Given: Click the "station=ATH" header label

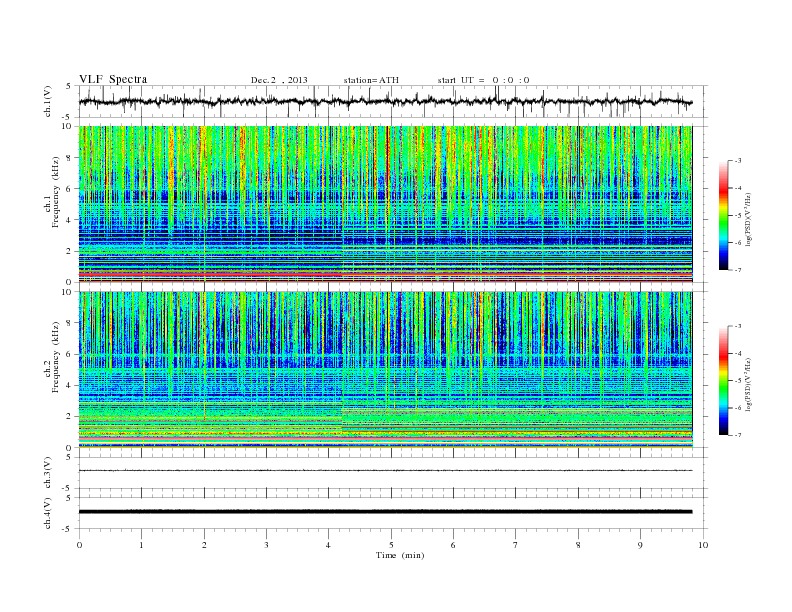Looking at the screenshot, I should tap(371, 80).
